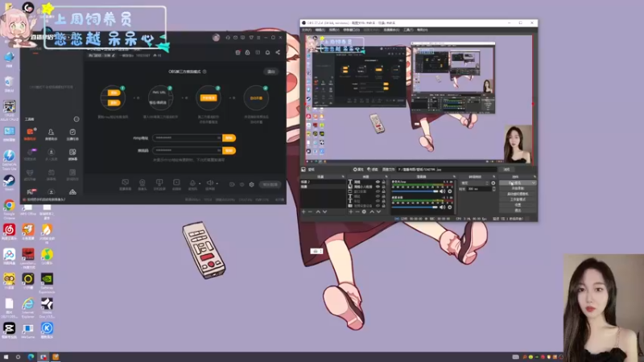Open the Tools menu in OBS
644x362 pixels.
[x=408, y=30]
